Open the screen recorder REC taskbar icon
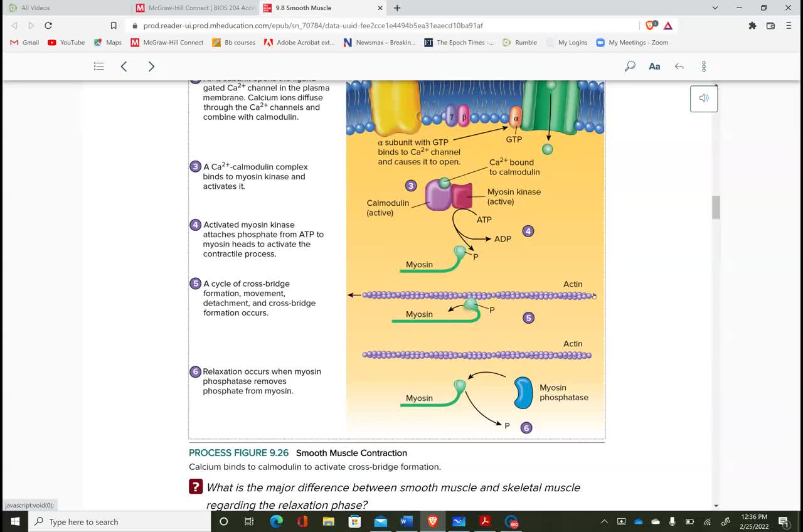The image size is (803, 532). click(x=511, y=521)
